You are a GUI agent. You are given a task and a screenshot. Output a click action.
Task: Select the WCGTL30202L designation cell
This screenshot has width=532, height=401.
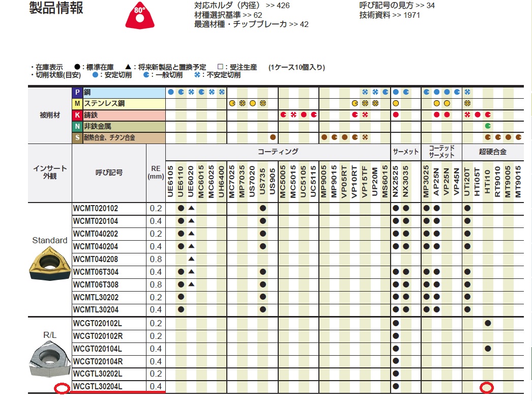[x=109, y=374]
